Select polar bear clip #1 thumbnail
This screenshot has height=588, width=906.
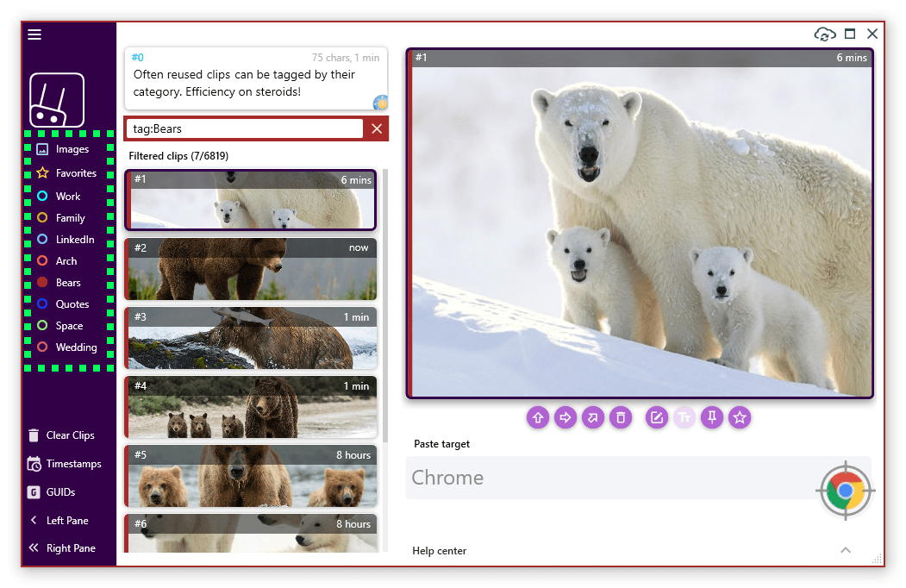250,200
